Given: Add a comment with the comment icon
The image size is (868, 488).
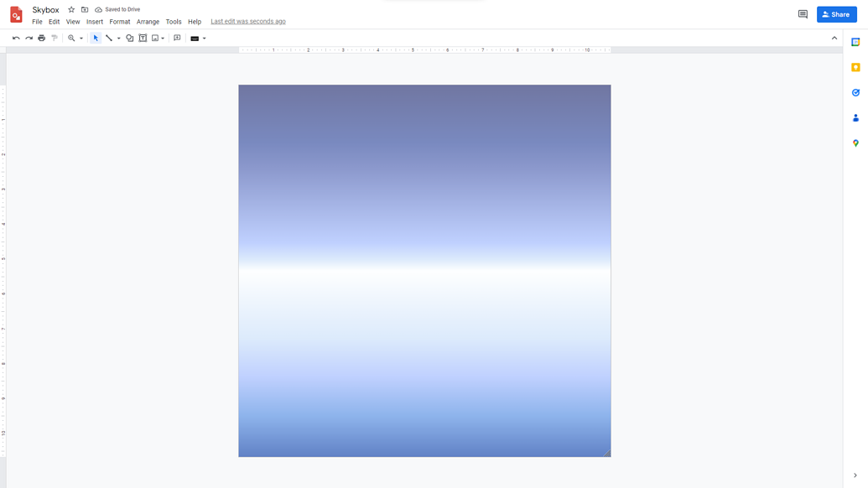Looking at the screenshot, I should (x=176, y=38).
